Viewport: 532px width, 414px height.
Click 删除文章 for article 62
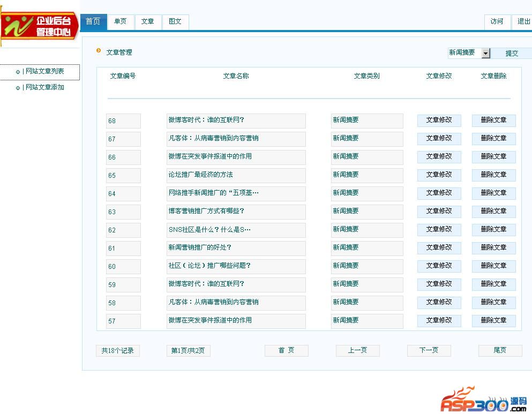coord(493,230)
